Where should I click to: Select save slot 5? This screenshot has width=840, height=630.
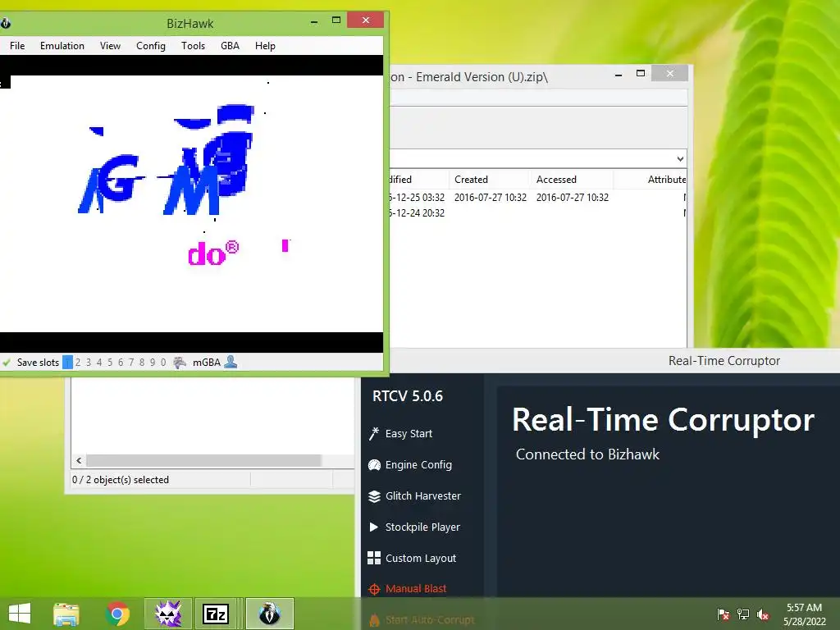click(x=110, y=362)
